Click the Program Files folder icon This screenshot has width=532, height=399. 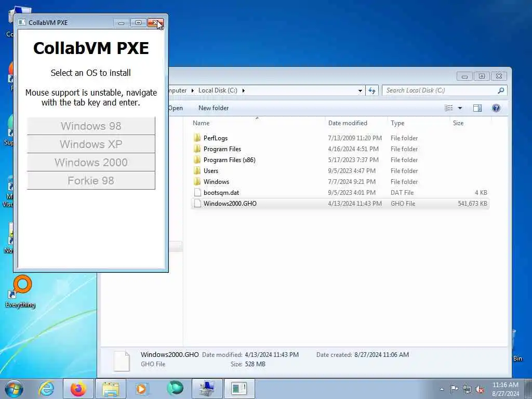coord(197,149)
